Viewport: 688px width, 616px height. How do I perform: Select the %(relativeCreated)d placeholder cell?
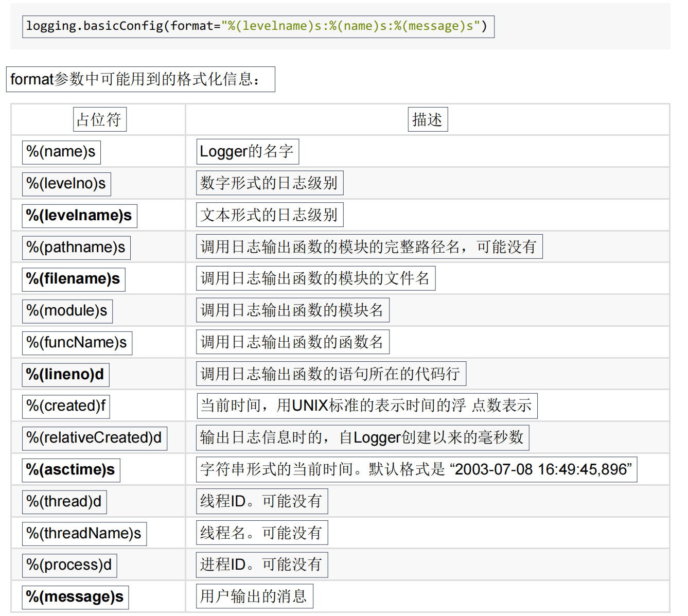94,438
